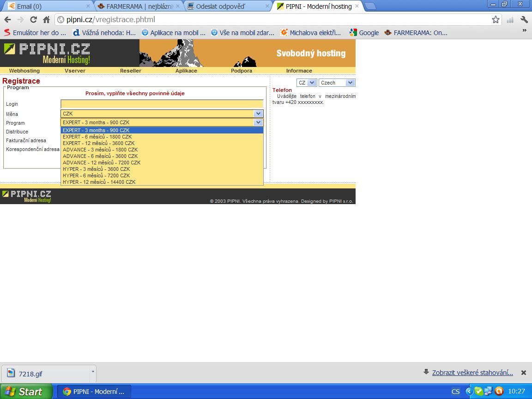This screenshot has height=399, width=532.
Task: Go back with the browser back arrow
Action: coord(7,20)
